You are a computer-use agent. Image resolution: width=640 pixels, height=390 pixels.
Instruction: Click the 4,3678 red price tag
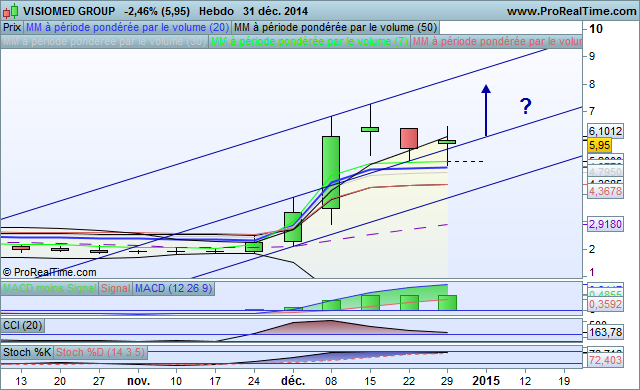(x=605, y=191)
